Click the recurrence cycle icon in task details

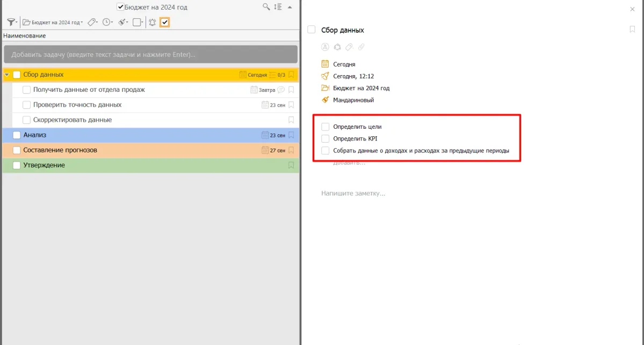(337, 47)
